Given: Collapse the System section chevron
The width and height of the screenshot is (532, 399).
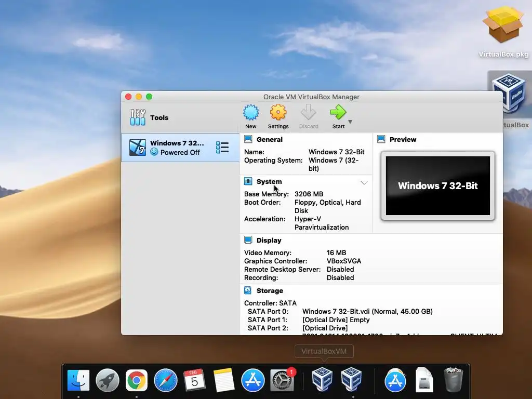Looking at the screenshot, I should pos(364,182).
